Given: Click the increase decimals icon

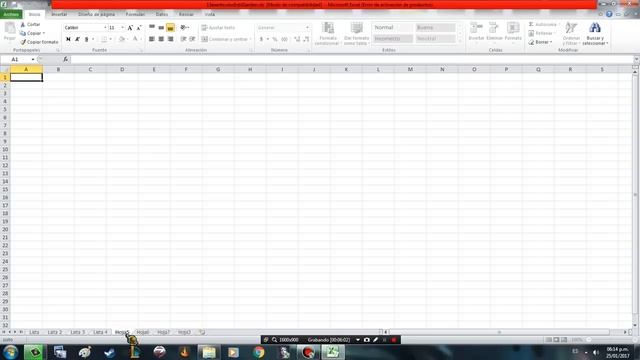Looking at the screenshot, I should (x=297, y=39).
